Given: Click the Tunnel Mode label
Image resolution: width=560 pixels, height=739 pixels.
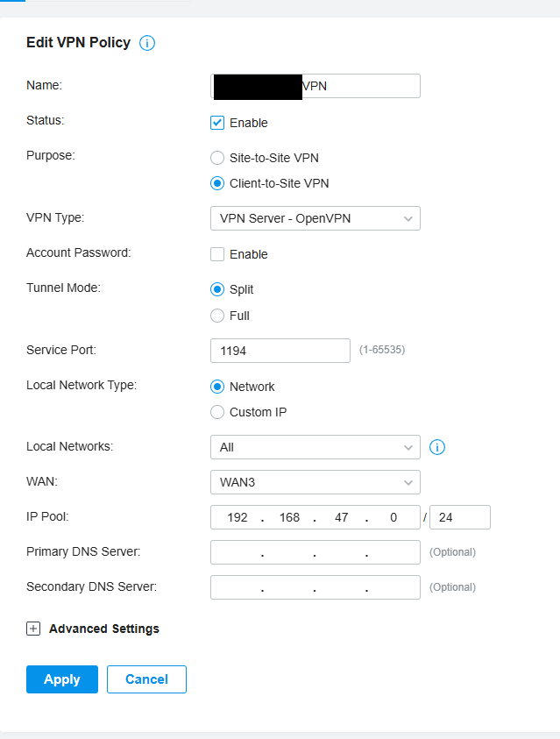Looking at the screenshot, I should click(x=64, y=288).
